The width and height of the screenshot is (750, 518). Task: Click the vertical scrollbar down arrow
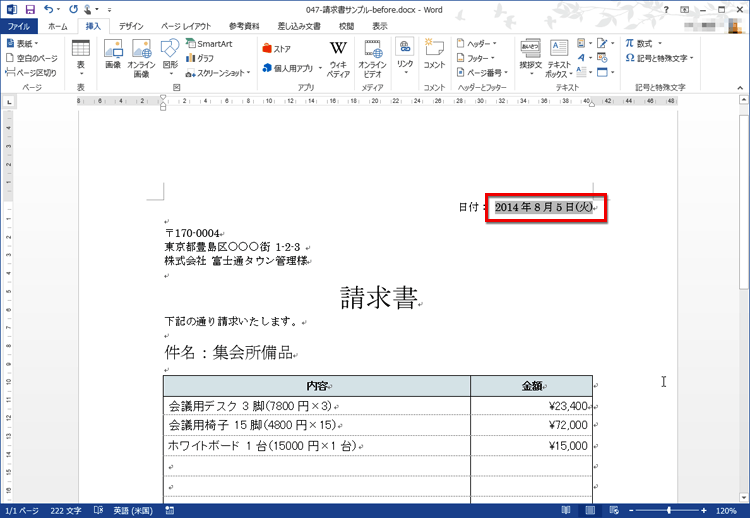[x=744, y=497]
